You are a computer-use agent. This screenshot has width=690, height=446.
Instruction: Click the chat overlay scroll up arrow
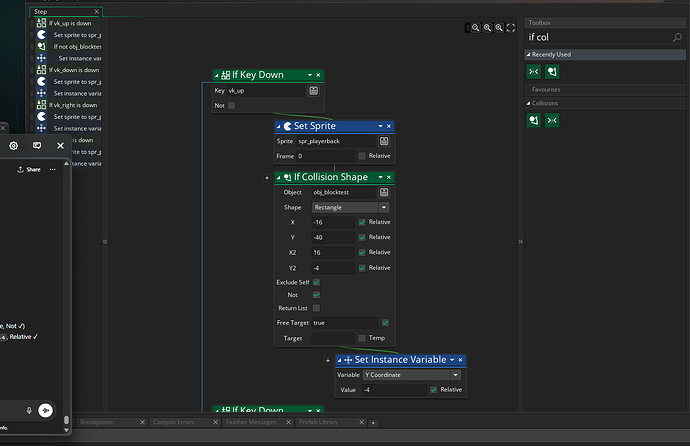(x=66, y=164)
